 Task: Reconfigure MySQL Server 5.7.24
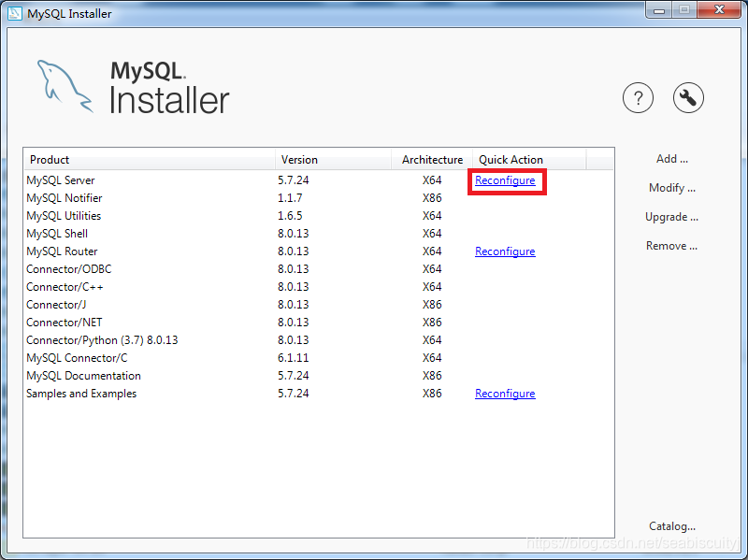pyautogui.click(x=505, y=180)
